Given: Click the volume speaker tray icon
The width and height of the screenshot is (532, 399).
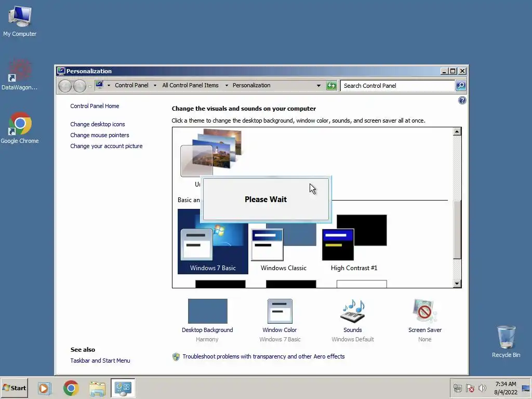Looking at the screenshot, I should pyautogui.click(x=482, y=388).
